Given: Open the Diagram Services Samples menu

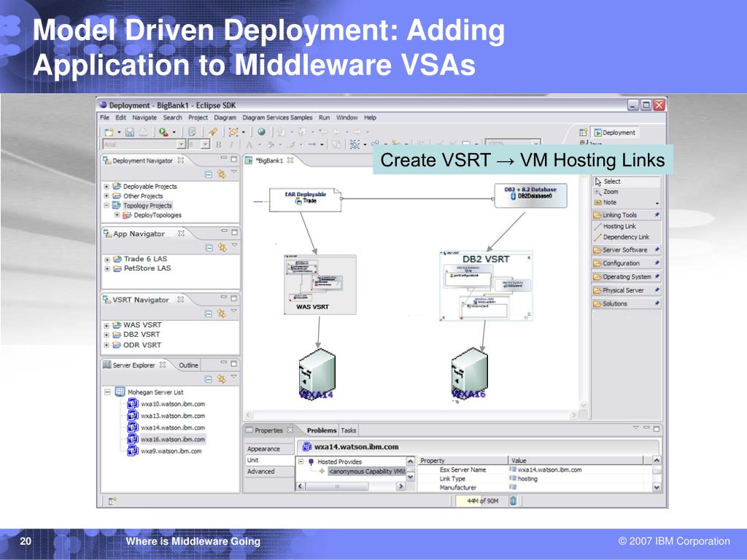Looking at the screenshot, I should pos(277,117).
